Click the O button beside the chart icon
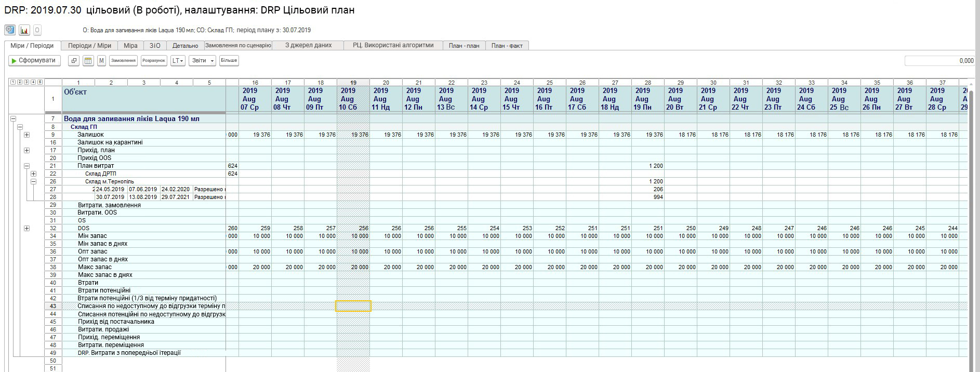The width and height of the screenshot is (980, 372). pos(37,30)
